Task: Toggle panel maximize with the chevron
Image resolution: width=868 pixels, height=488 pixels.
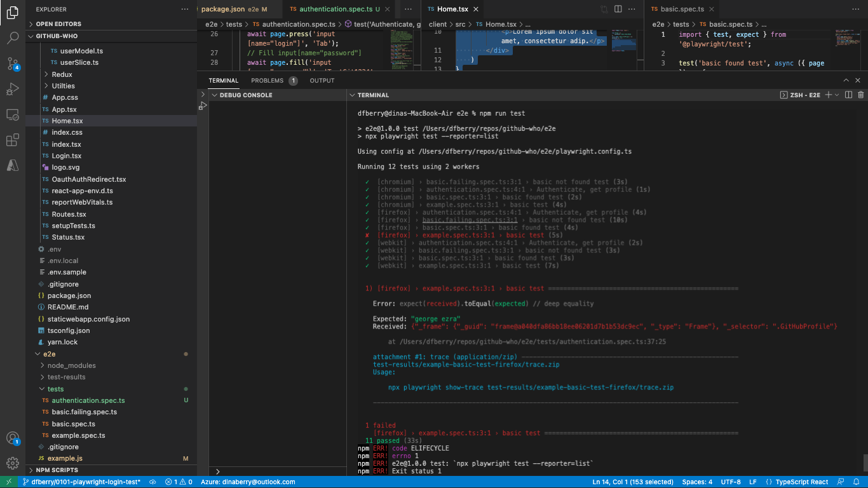Action: coord(845,80)
